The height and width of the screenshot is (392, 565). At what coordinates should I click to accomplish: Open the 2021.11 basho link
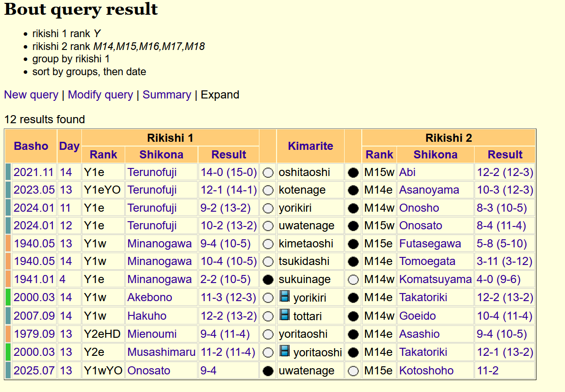click(34, 172)
